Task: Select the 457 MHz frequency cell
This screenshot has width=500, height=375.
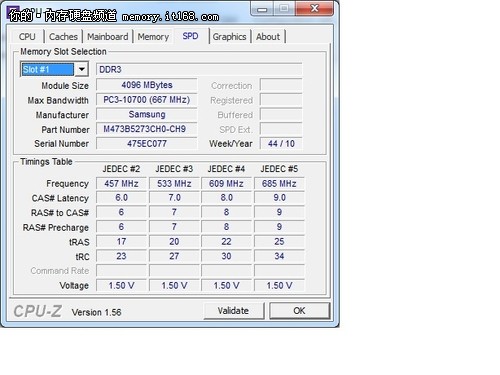Action: (x=121, y=183)
